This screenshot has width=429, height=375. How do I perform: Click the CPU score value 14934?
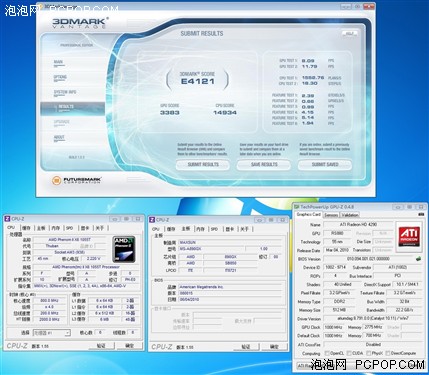225,113
